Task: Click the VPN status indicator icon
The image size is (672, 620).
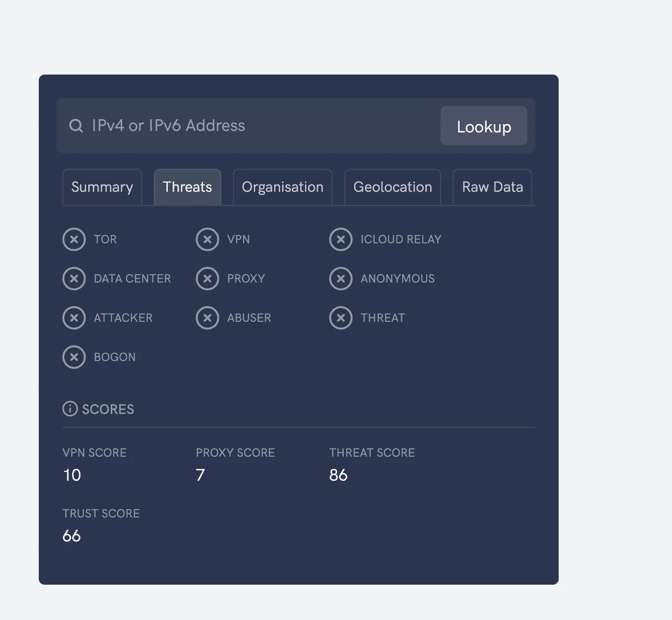Action: click(x=207, y=239)
